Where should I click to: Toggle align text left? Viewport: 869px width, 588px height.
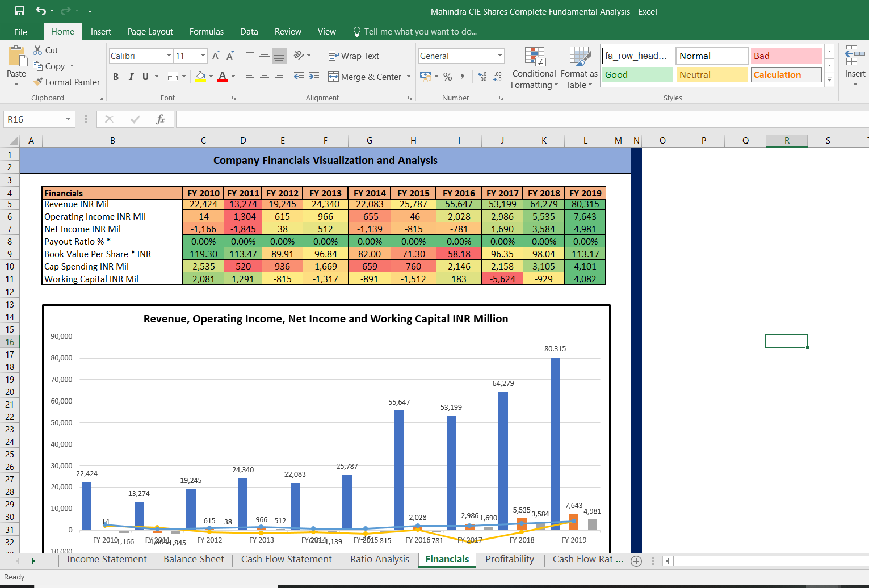pos(250,77)
